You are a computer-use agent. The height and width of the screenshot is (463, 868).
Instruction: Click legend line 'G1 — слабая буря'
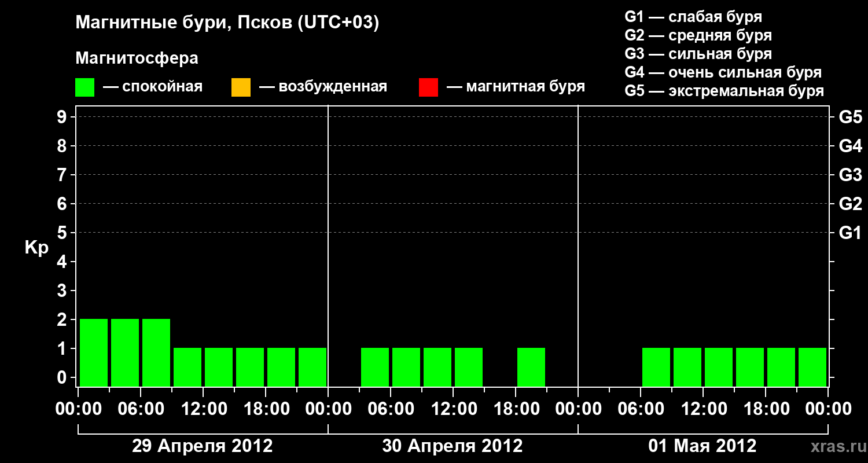693,17
